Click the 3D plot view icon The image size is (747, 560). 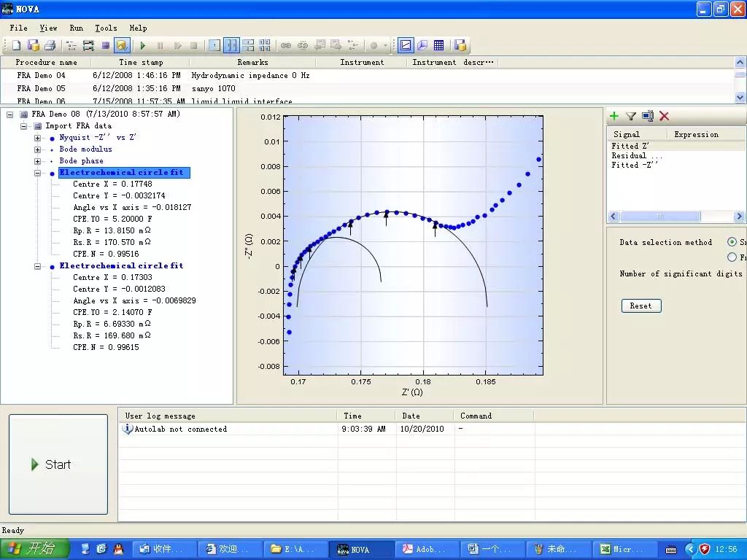point(422,45)
